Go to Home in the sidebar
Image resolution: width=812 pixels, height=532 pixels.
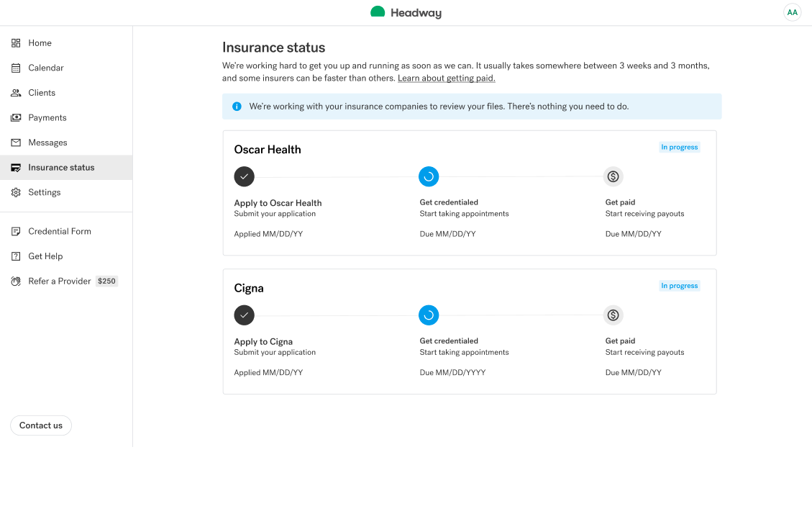pos(66,43)
